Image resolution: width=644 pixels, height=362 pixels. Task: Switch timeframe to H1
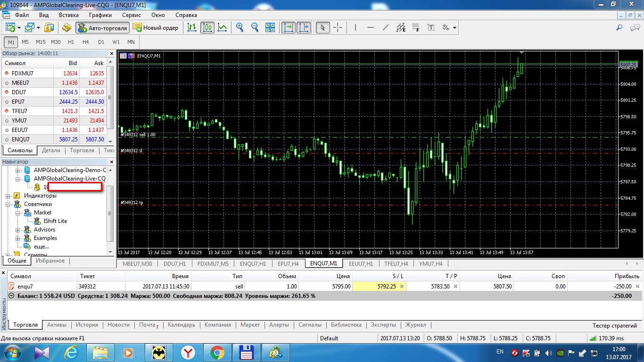[71, 42]
